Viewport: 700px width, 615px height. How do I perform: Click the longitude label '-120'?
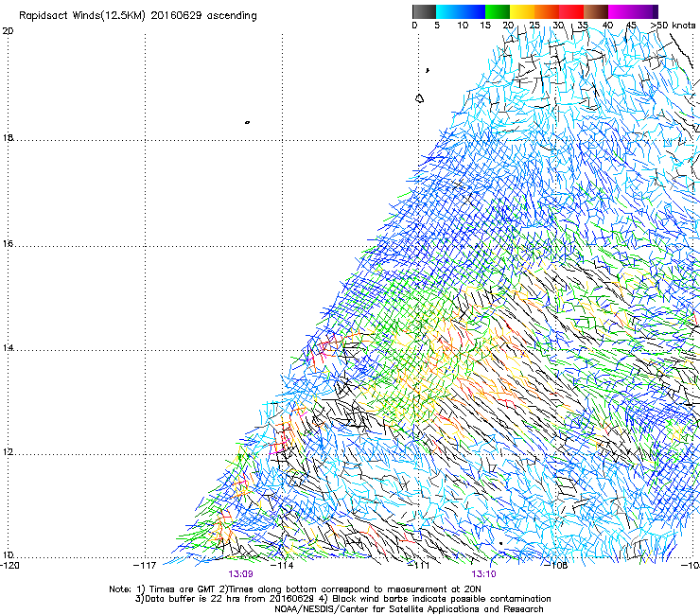(9, 566)
